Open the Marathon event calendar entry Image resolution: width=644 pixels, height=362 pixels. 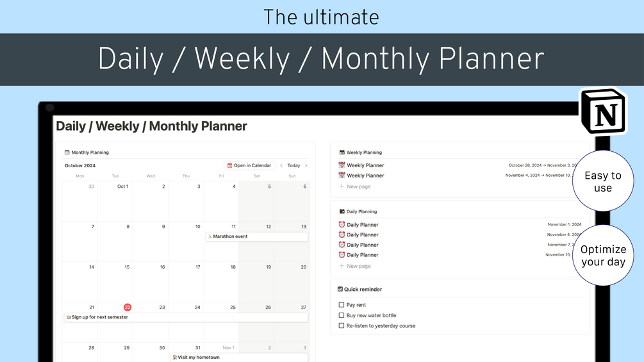point(256,236)
